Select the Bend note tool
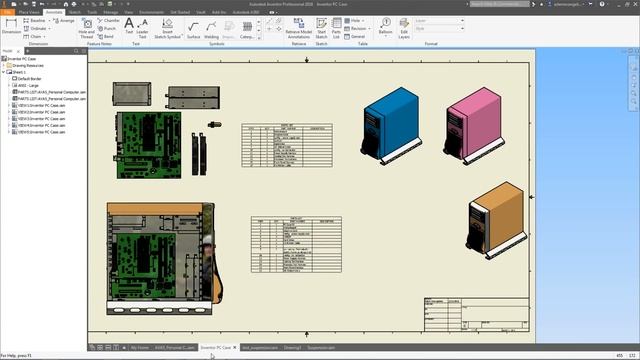640x360 pixels. coord(105,37)
